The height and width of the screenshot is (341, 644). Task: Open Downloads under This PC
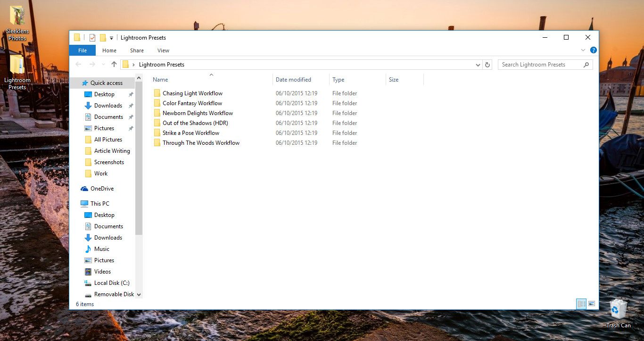(x=107, y=238)
